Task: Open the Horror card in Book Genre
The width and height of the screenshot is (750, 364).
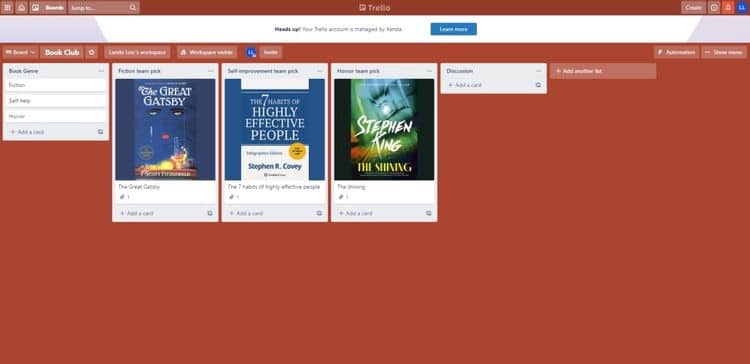Action: click(55, 116)
